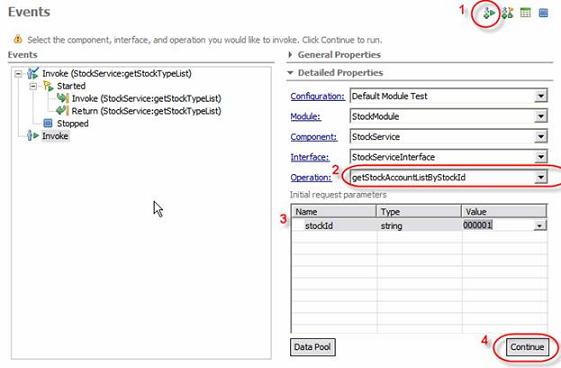Click the green arrow icon of the Return event

[62, 111]
